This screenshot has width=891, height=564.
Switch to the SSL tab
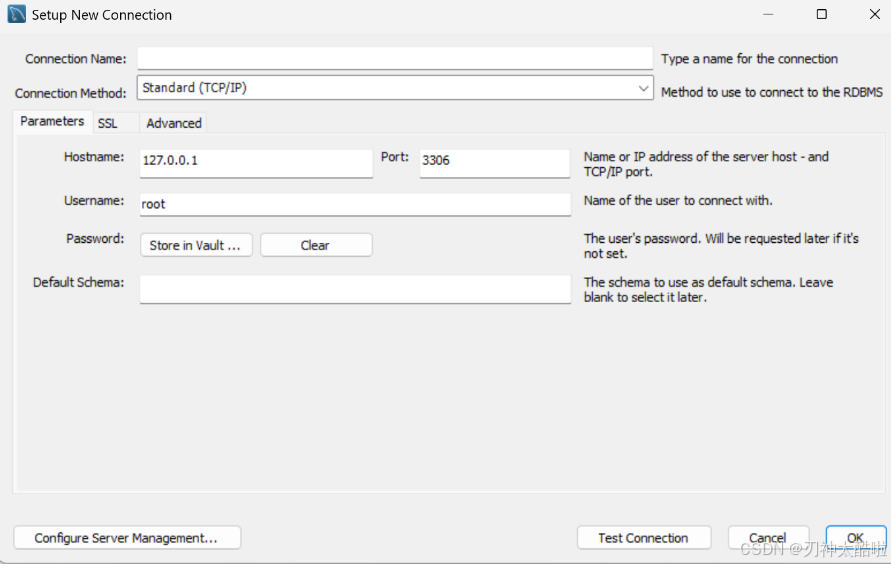tap(107, 123)
